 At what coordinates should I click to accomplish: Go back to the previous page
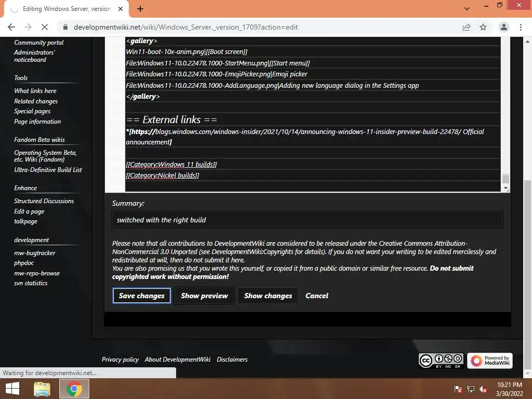pyautogui.click(x=11, y=27)
